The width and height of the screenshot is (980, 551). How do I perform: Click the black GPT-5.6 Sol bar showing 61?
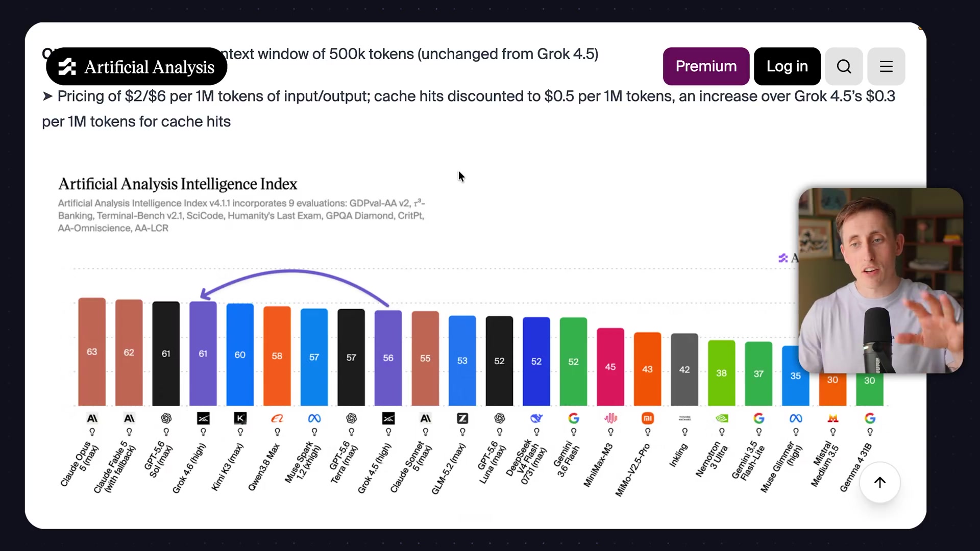tap(166, 354)
